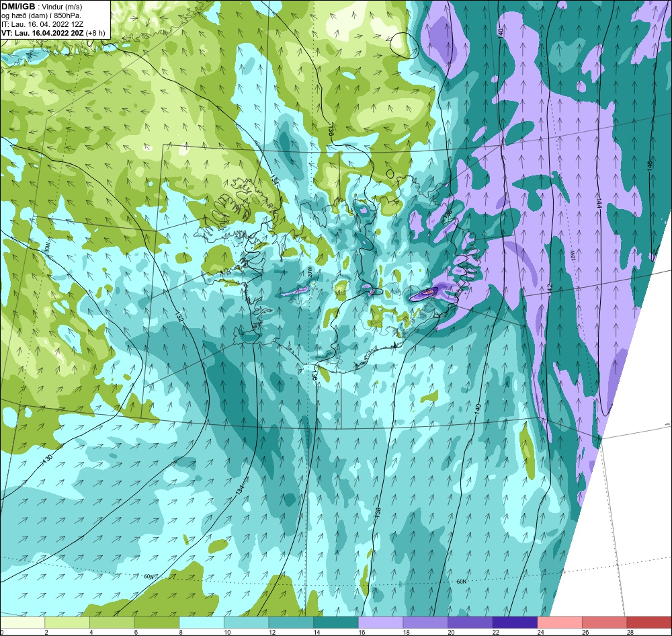The height and width of the screenshot is (636, 672).
Task: Click the '30W' longitude label
Action: coord(47,248)
